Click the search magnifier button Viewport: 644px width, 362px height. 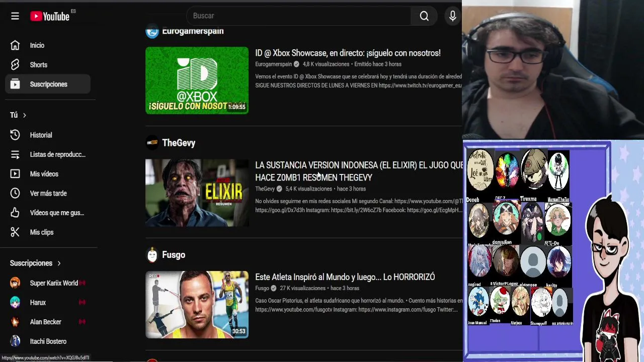coord(424,16)
